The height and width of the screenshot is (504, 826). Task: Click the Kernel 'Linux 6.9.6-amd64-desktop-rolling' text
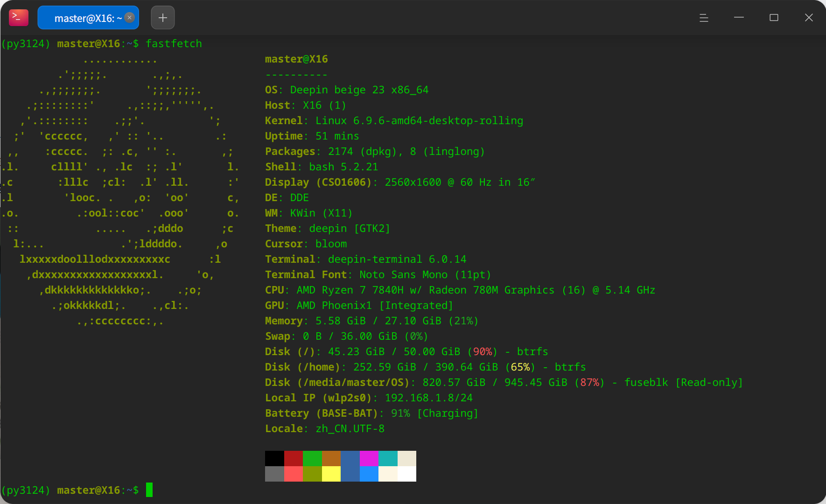419,120
